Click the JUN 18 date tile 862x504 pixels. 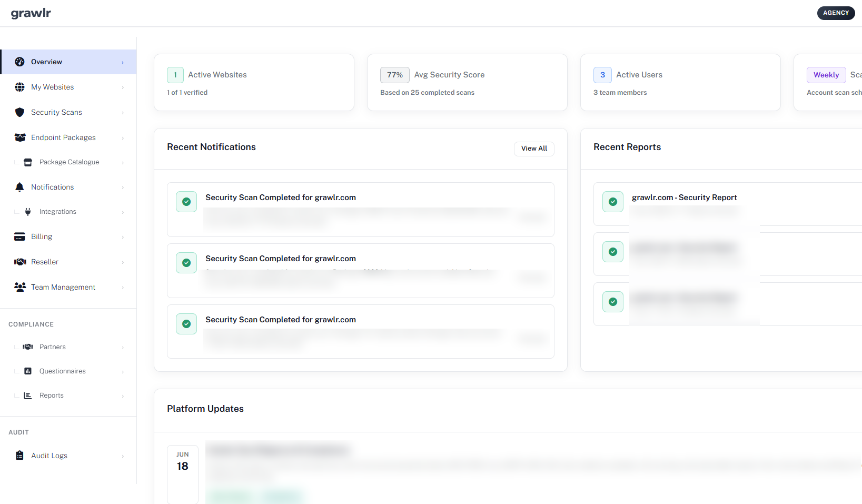183,474
